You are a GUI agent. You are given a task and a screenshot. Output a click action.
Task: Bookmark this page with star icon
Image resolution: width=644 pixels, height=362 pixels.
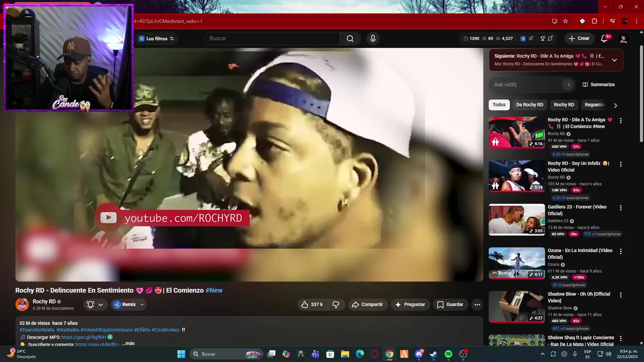[x=566, y=21]
